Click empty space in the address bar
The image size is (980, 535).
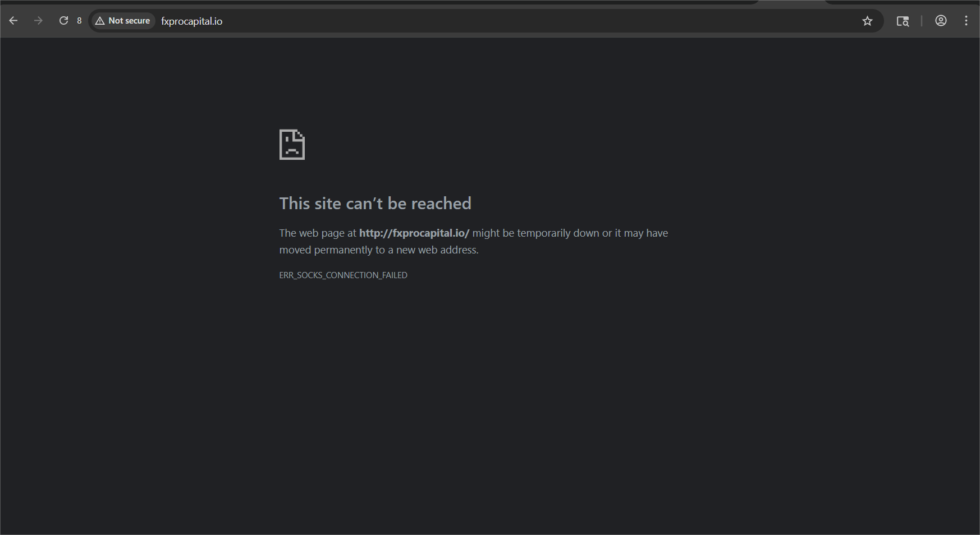point(533,21)
